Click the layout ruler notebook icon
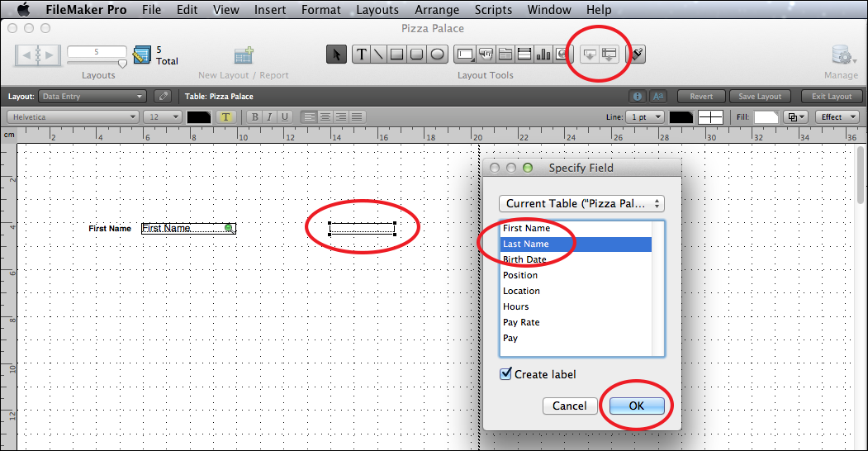Screen dimensions: 868x451 (x=142, y=55)
